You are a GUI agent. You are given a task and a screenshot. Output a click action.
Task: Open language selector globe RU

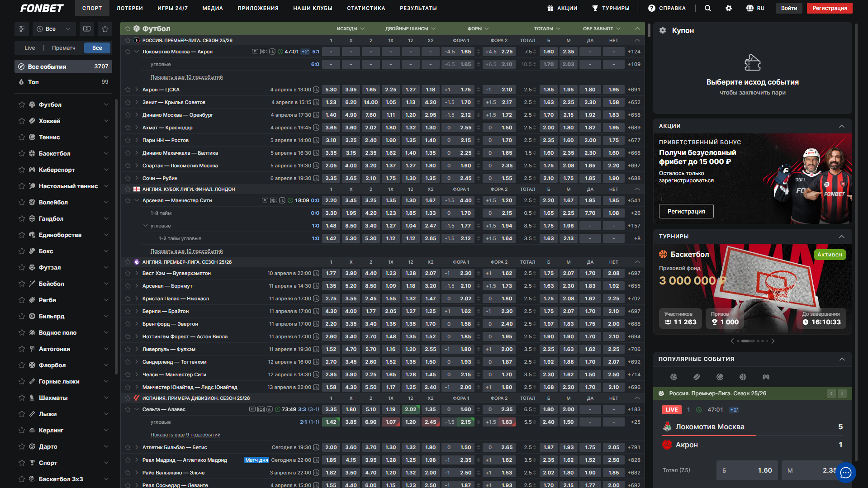click(x=755, y=8)
